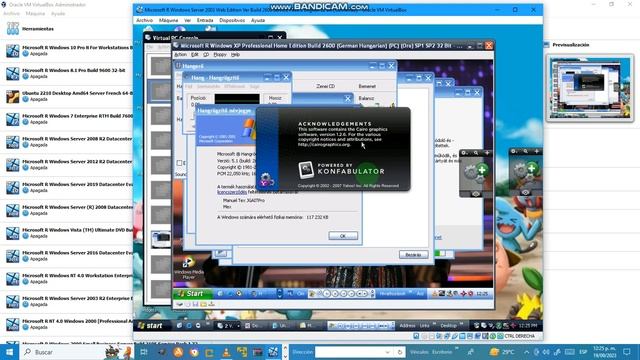Open Máquina menu in VirtualBox Manager

(x=36, y=13)
